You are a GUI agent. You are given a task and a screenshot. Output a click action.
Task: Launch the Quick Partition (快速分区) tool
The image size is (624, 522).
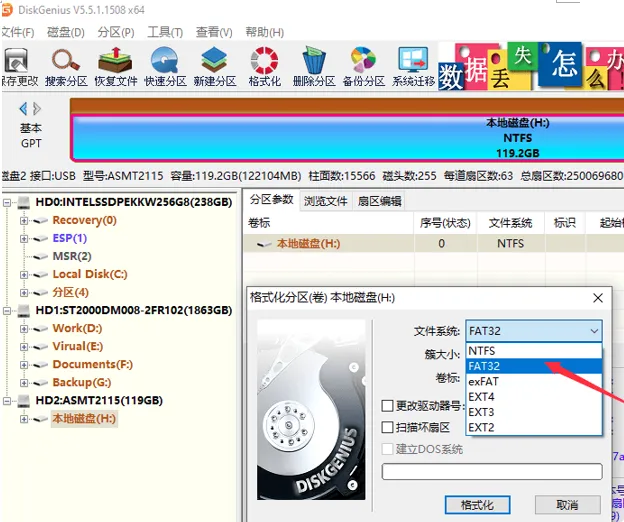[x=165, y=60]
